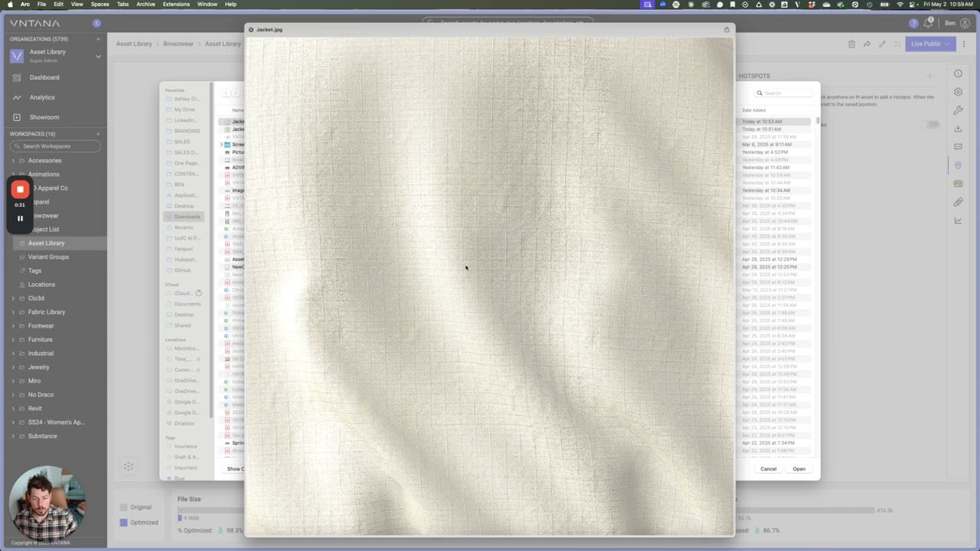980x551 pixels.
Task: Open the analytics chart panel icon
Action: pos(958,220)
